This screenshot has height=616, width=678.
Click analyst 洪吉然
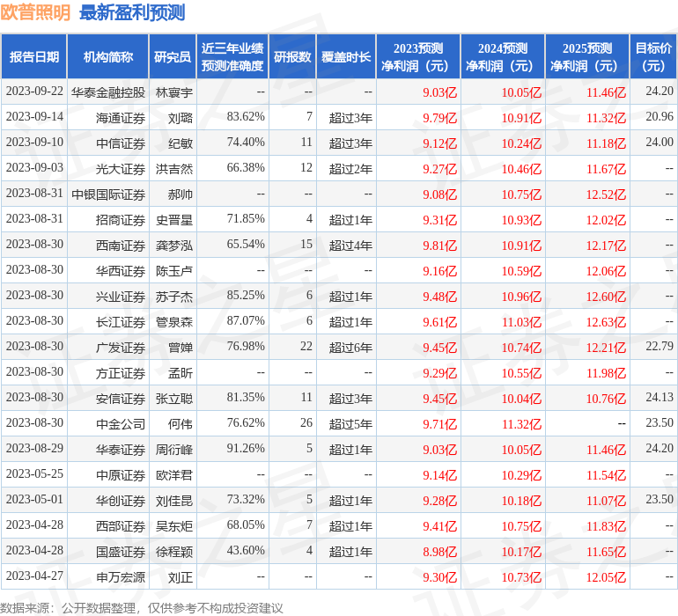tap(174, 169)
